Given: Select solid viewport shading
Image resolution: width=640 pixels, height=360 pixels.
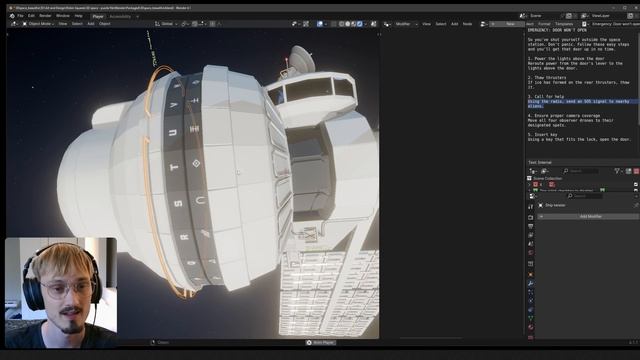Looking at the screenshot, I should click(348, 24).
